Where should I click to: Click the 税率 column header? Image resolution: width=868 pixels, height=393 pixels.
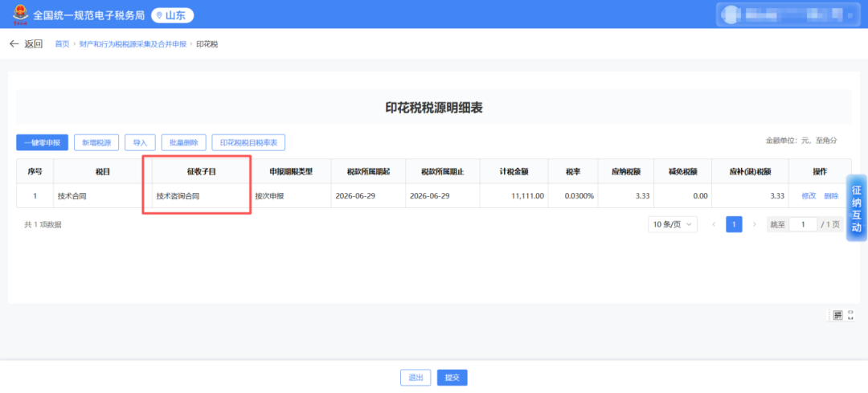(573, 172)
